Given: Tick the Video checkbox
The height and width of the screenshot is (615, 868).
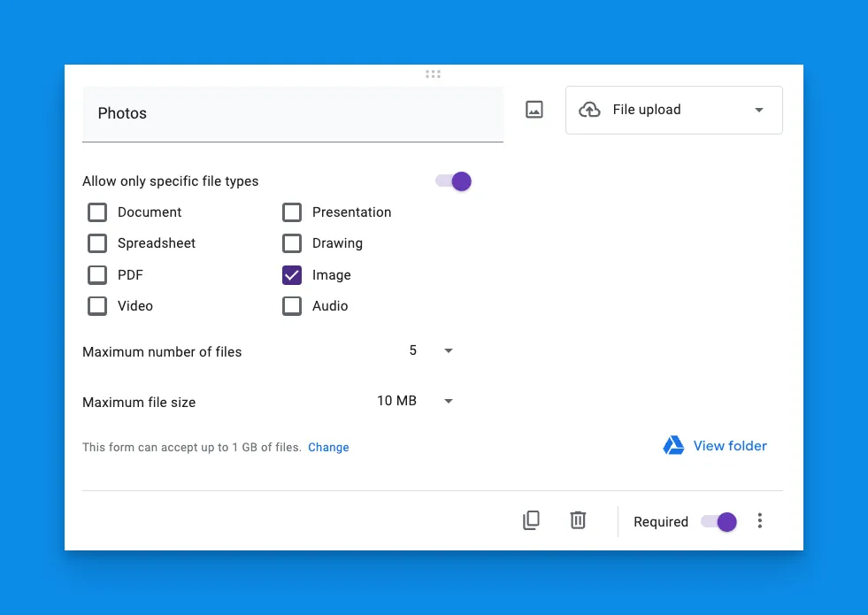Looking at the screenshot, I should (97, 306).
